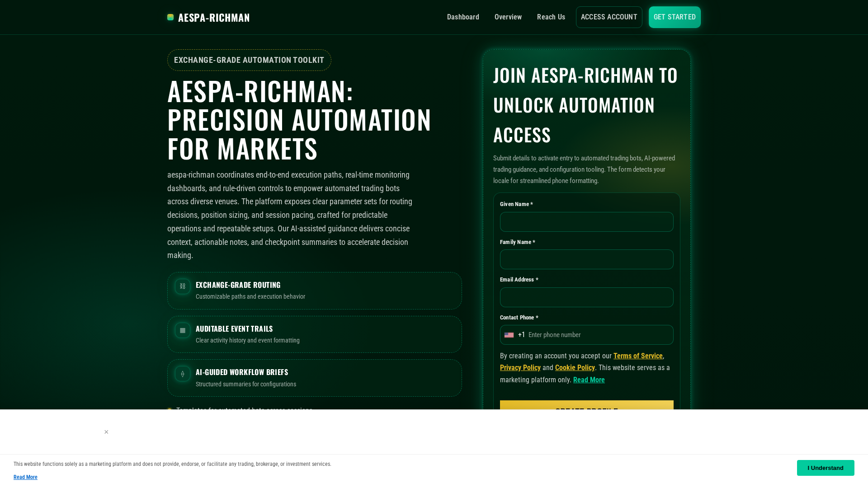Click the AI-Guided Workflow Briefs icon

183,374
